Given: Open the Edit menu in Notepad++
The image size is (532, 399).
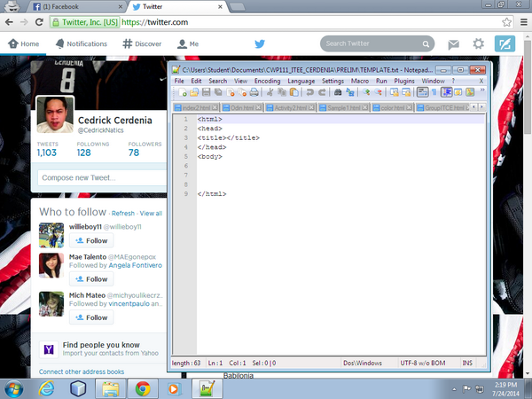Looking at the screenshot, I should tap(196, 81).
